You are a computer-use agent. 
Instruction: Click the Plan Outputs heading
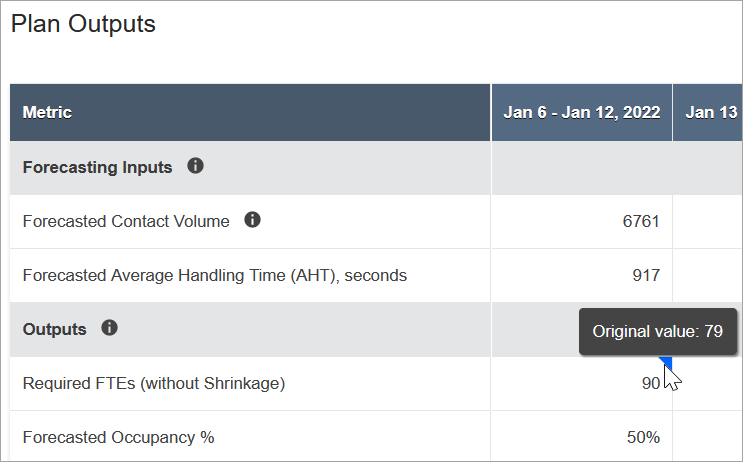coord(84,24)
